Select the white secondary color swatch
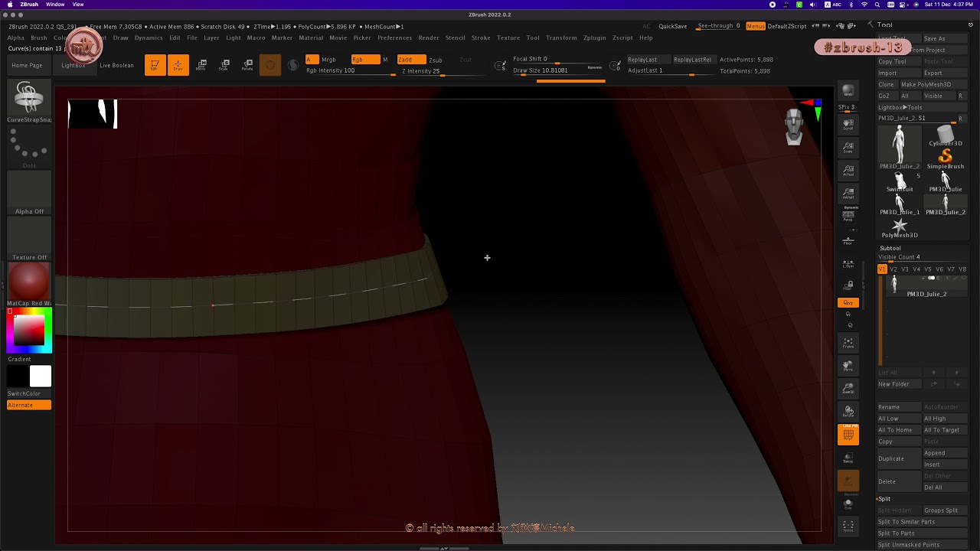Viewport: 980px width, 551px height. 41,376
